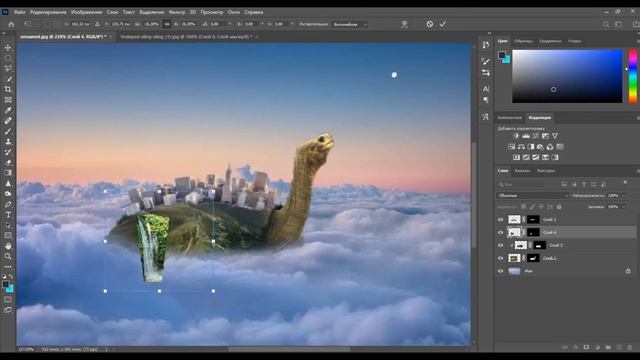Select the Clone Stamp tool
Viewport: 640px width, 360px height.
8,142
